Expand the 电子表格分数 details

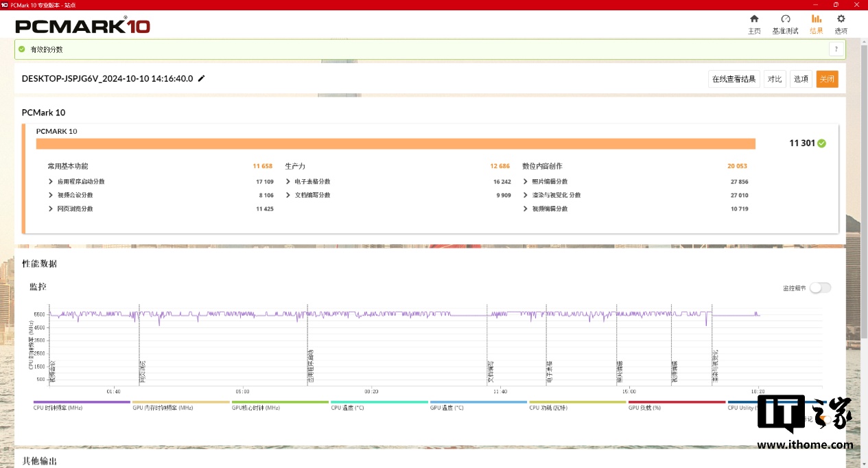click(288, 182)
